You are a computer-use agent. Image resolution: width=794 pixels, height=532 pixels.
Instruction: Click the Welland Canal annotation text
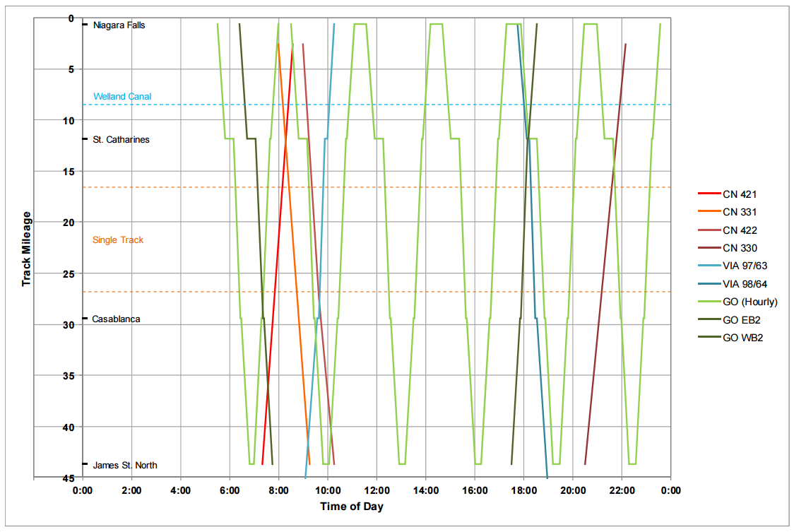pos(122,97)
